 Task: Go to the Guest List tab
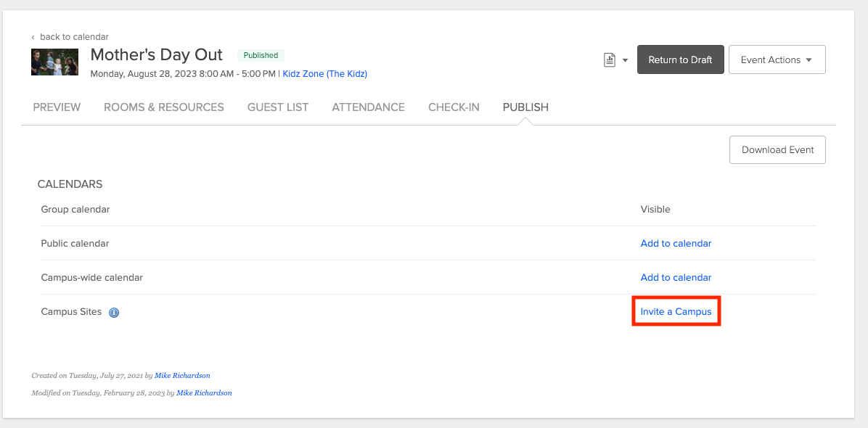278,107
